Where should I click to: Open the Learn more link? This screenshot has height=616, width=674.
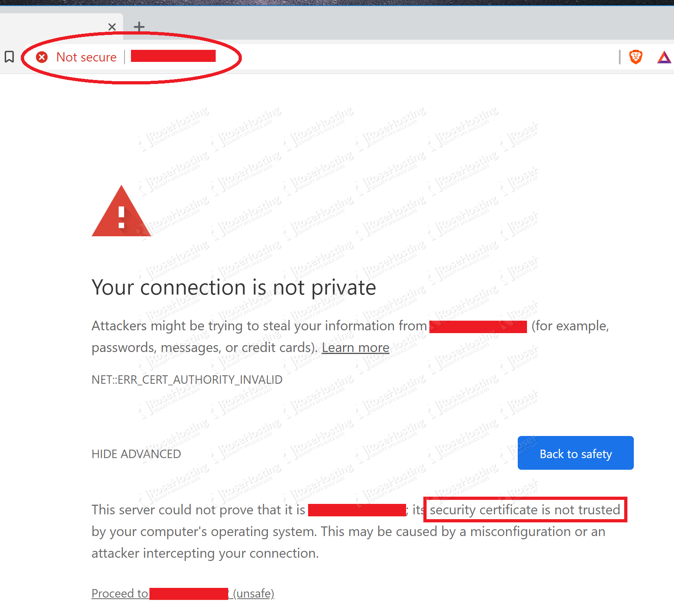point(355,348)
